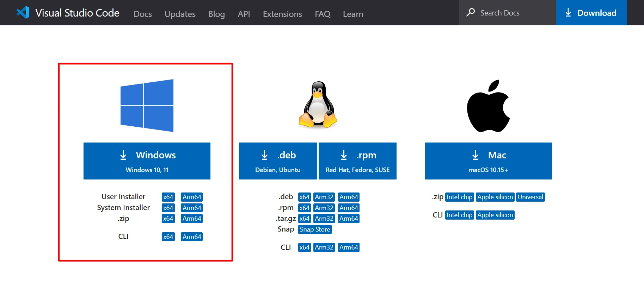Click the 'Snap' row label text
644x284 pixels.
click(x=286, y=229)
